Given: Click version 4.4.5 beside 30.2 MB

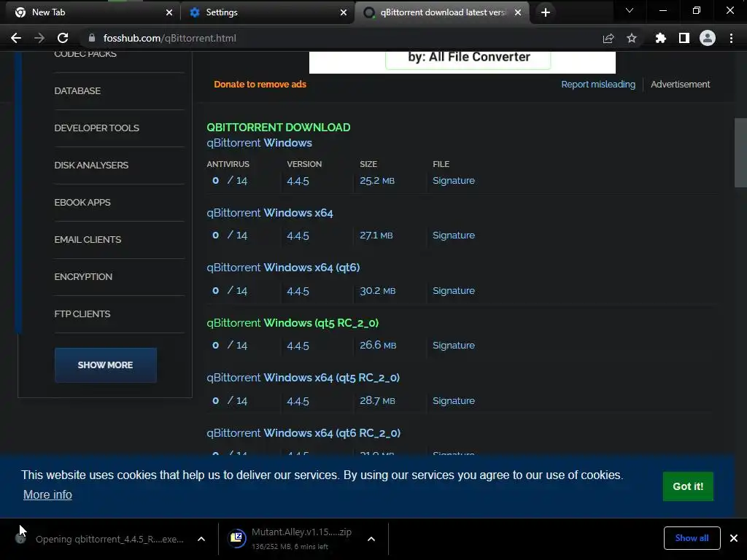Looking at the screenshot, I should [298, 291].
